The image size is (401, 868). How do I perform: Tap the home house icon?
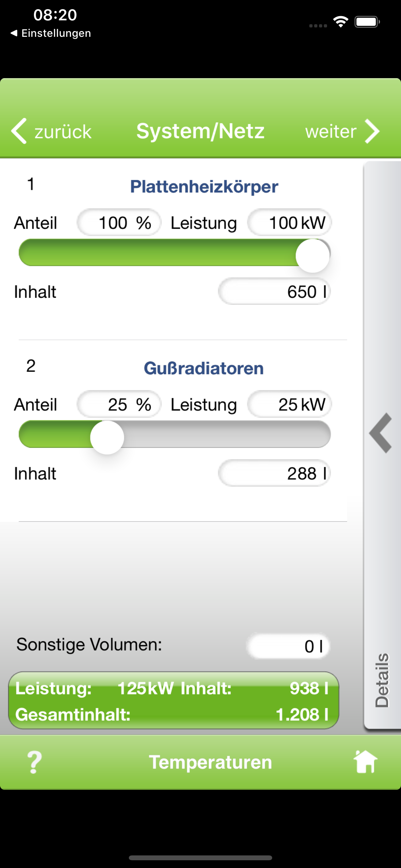pos(365,762)
